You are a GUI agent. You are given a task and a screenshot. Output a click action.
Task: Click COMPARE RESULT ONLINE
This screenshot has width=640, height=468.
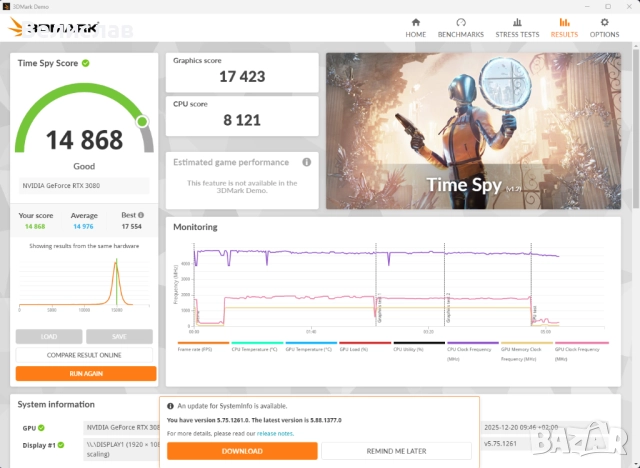(x=84, y=355)
